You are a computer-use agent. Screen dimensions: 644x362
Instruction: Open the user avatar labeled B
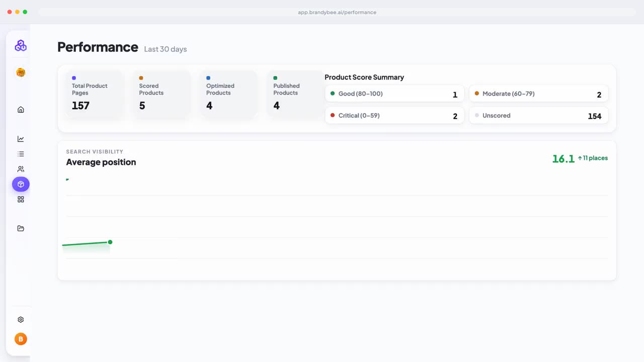(x=21, y=339)
